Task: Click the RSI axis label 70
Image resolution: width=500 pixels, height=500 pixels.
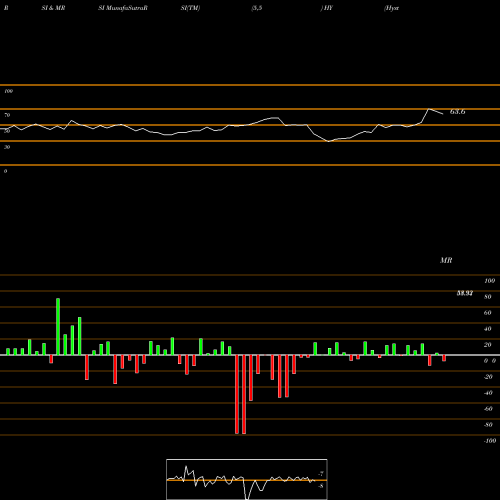Action: click(7, 115)
